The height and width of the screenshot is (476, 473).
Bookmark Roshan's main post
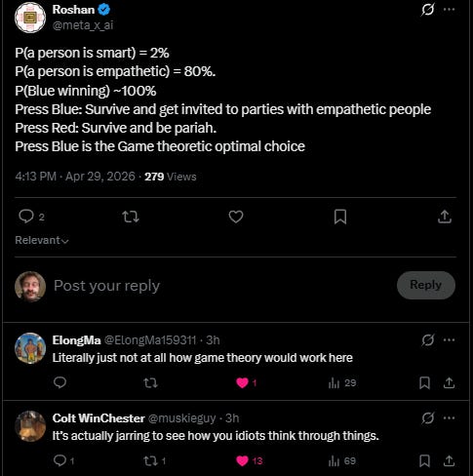coord(340,217)
